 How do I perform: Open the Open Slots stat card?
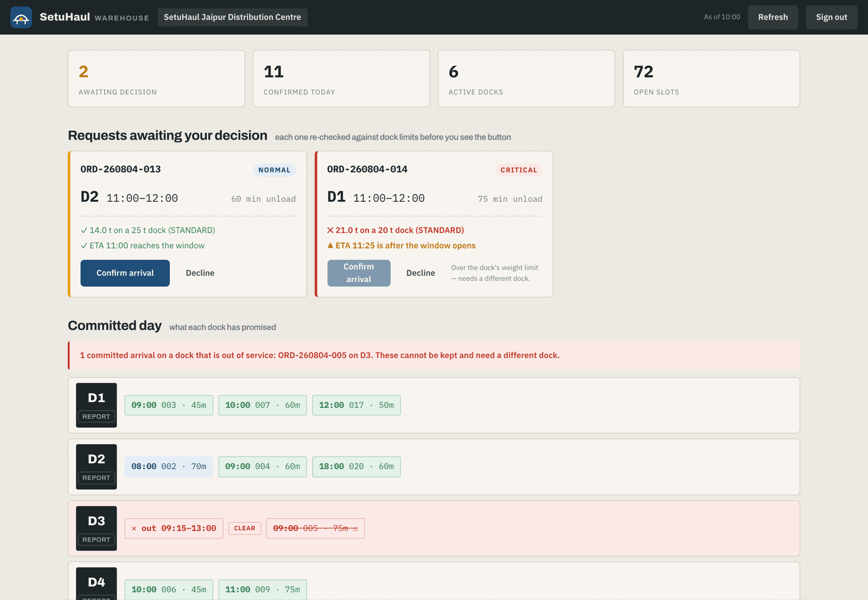[711, 79]
